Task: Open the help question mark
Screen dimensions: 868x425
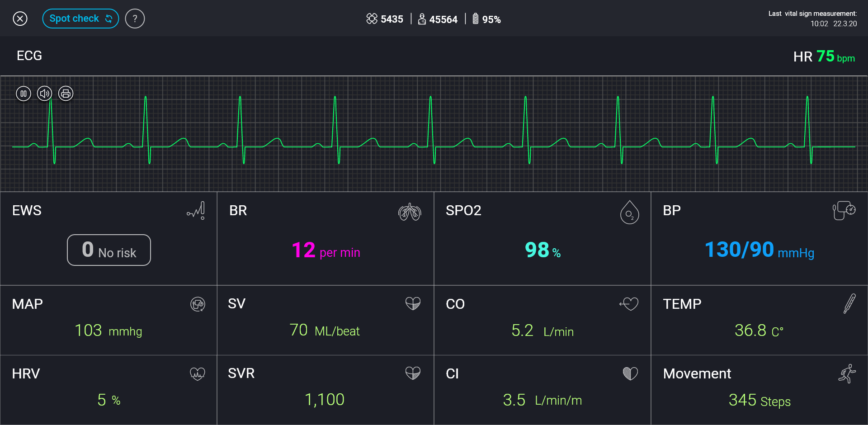Action: coord(135,18)
